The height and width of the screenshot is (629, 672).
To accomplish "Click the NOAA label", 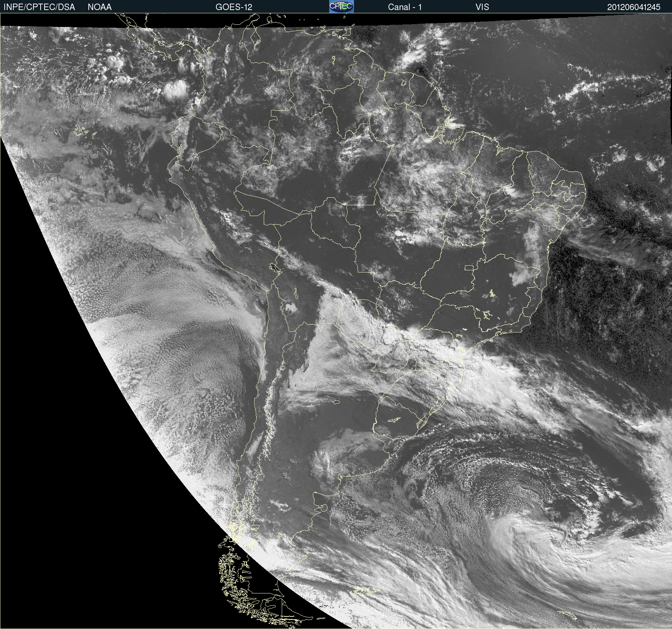I will pyautogui.click(x=100, y=7).
